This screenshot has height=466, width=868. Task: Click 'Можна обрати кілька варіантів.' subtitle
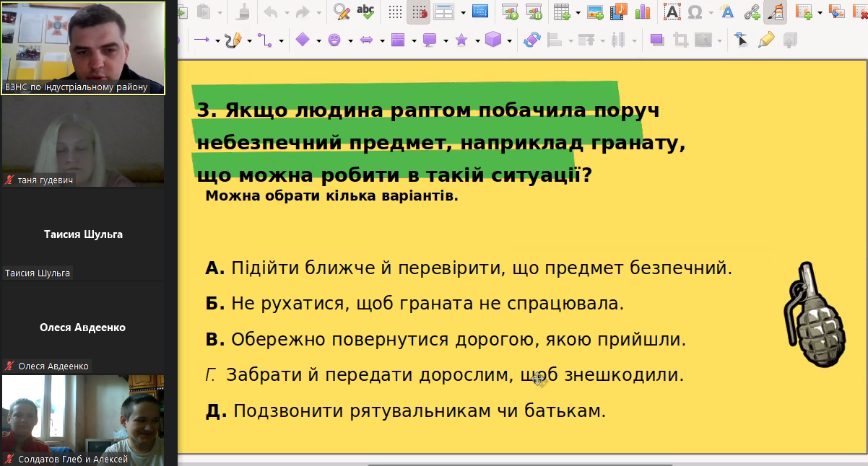pyautogui.click(x=332, y=195)
